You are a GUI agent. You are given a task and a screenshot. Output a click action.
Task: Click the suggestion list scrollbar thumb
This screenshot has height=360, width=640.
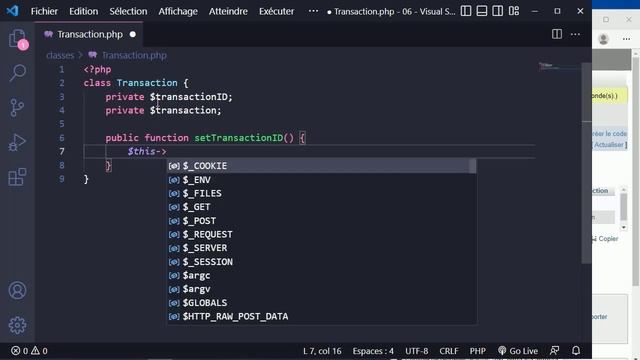click(x=473, y=166)
